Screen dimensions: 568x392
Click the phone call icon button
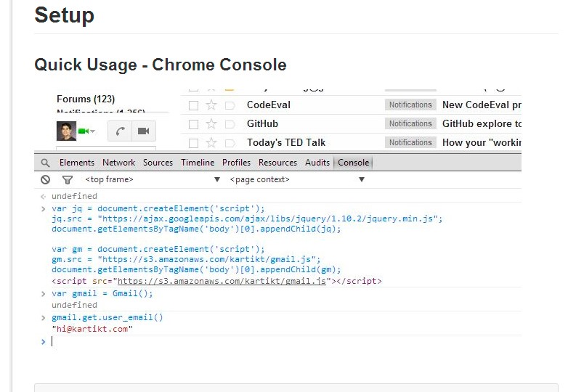tap(120, 131)
